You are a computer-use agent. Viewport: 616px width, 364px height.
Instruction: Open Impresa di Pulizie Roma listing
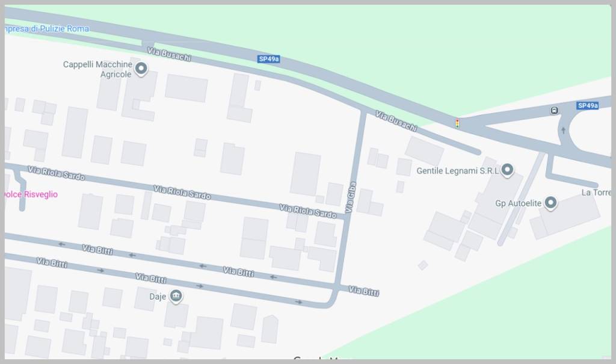click(x=46, y=29)
